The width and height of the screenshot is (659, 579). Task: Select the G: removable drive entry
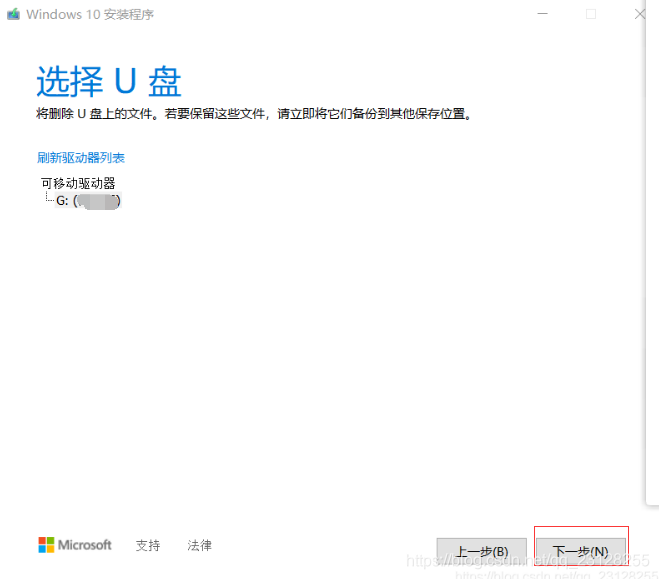coord(88,200)
